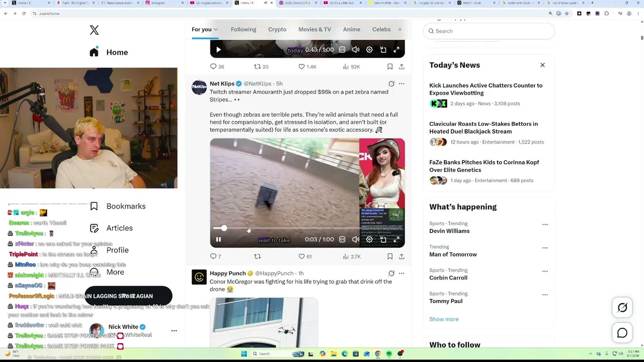
Task: Enter fullscreen on the 0:43 video
Action: tap(396, 49)
